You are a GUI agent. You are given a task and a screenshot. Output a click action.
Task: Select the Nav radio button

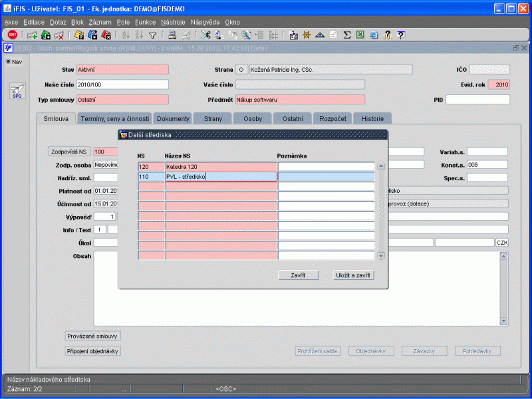[9, 62]
